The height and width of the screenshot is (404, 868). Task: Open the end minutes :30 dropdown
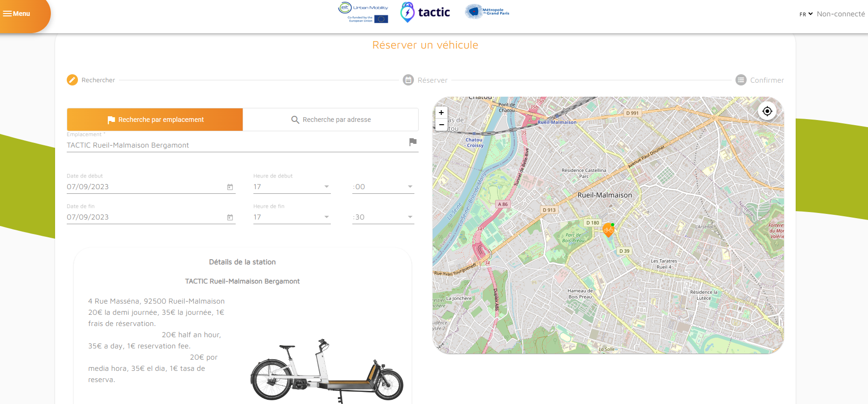pyautogui.click(x=383, y=217)
